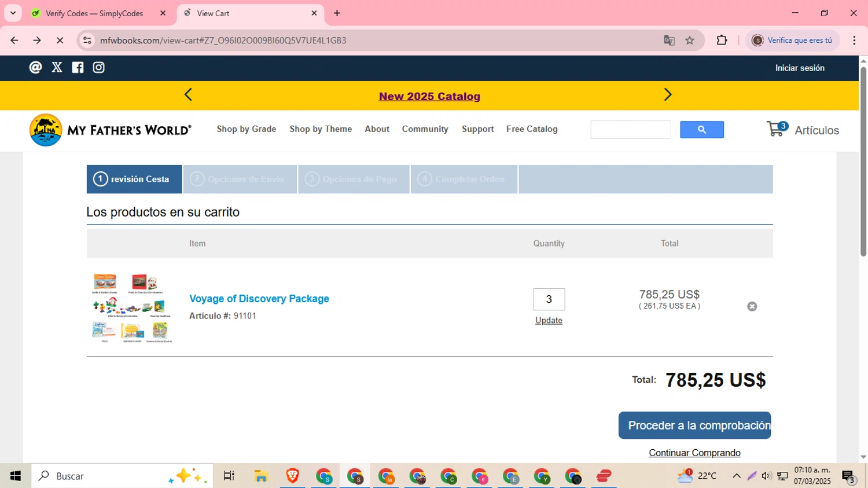Open the Facebook social icon

tap(78, 68)
